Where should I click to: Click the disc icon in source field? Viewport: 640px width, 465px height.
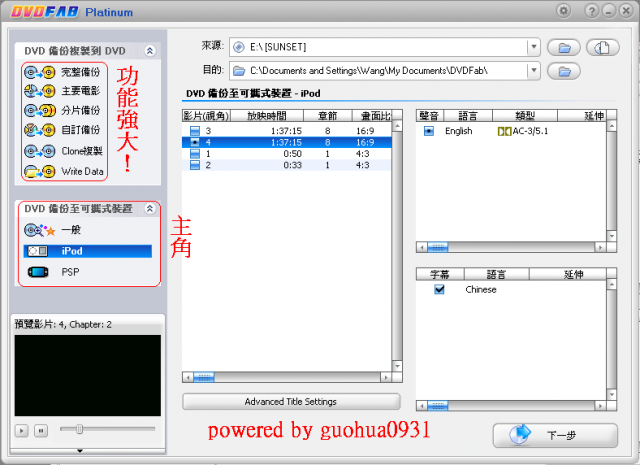pos(239,47)
